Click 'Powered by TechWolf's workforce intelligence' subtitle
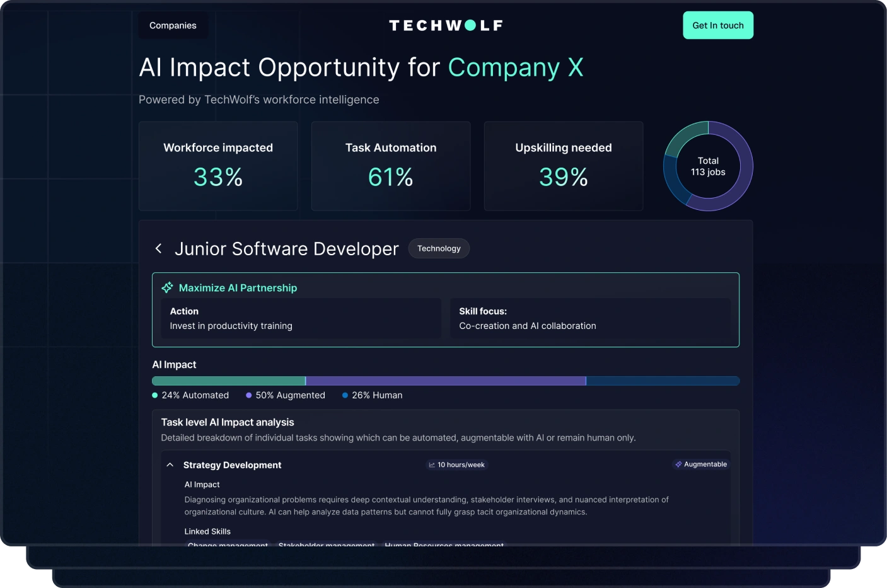Screen dimensions: 887x588 coord(259,100)
